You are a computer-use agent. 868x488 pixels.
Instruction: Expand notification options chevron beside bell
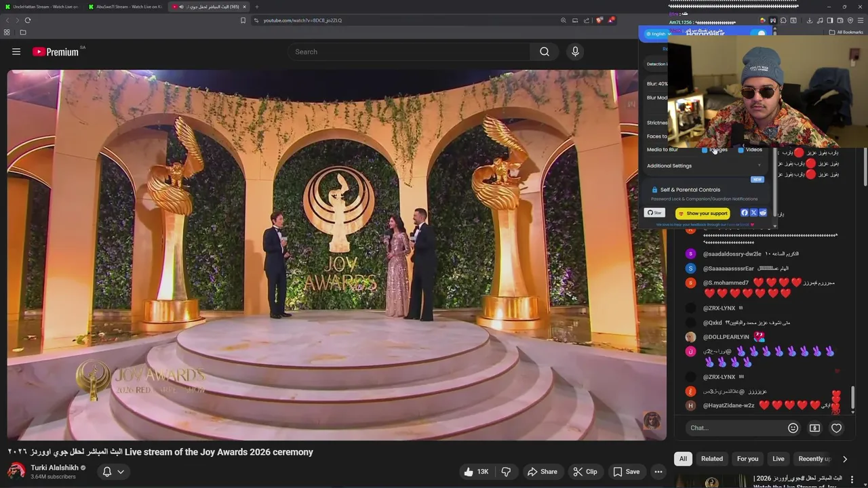(x=121, y=472)
